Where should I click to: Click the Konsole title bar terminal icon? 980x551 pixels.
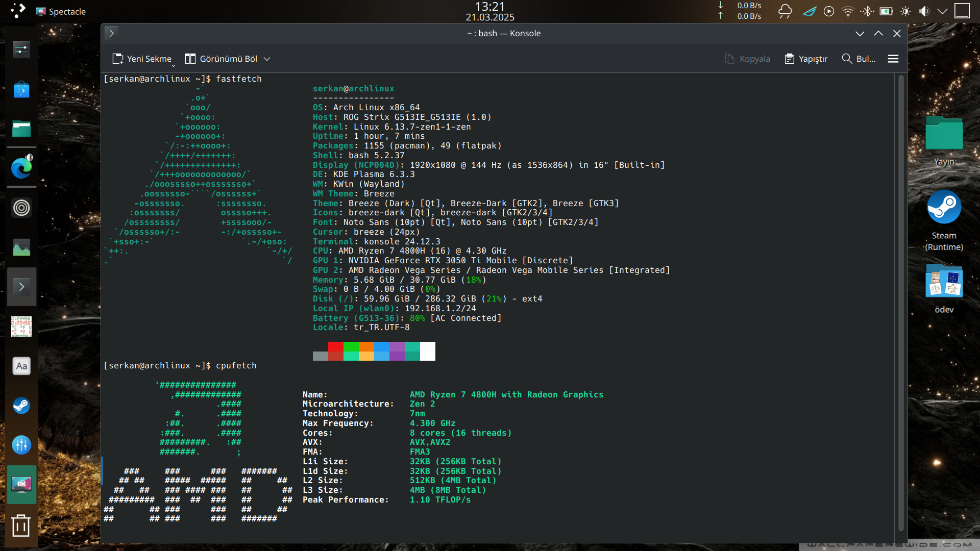112,33
